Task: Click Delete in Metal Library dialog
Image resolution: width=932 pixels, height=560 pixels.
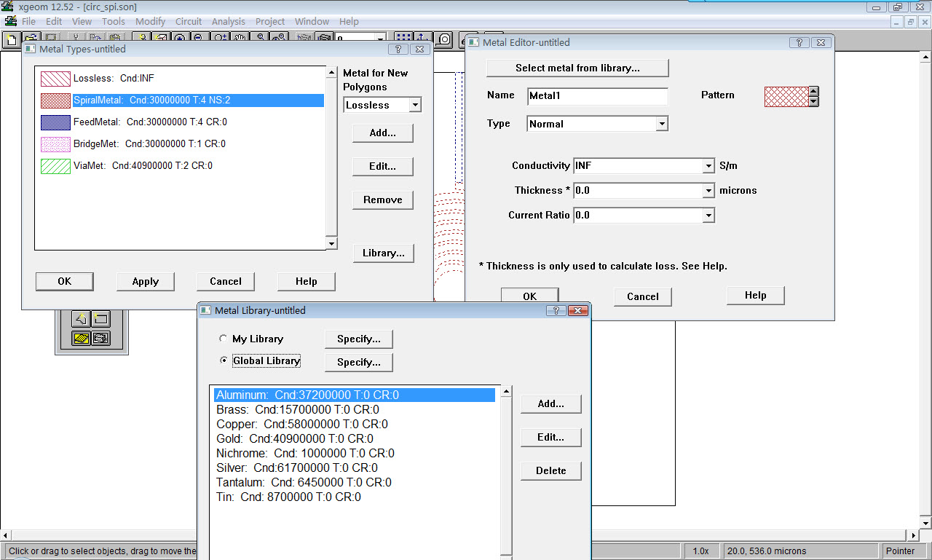Action: [551, 471]
